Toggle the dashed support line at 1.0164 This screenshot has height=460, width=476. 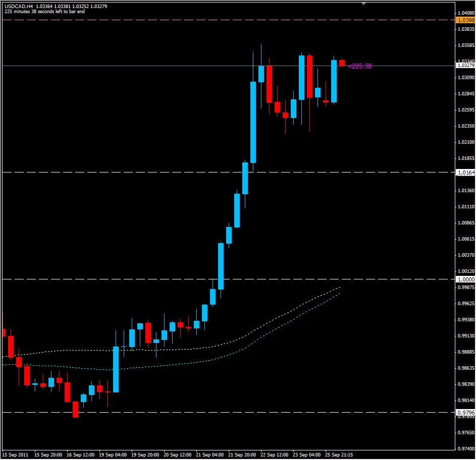[x=202, y=171]
